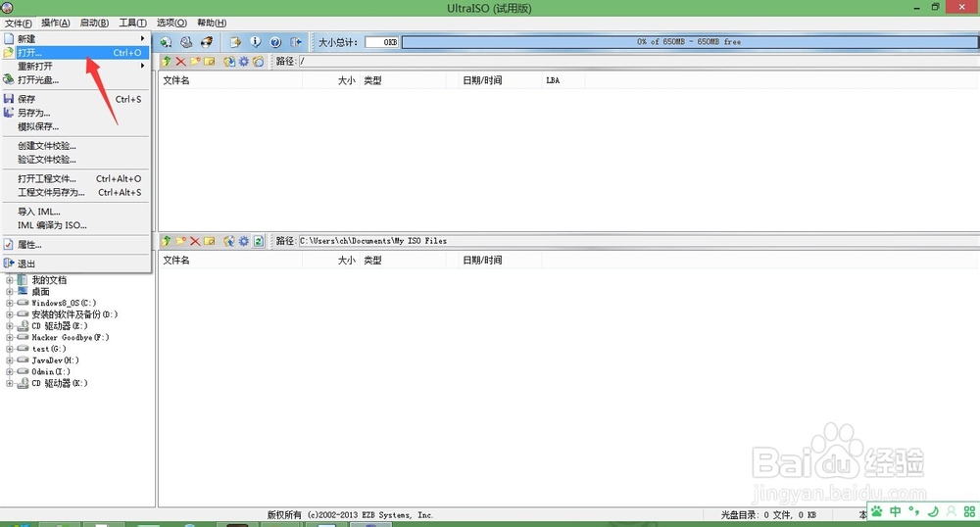Select 工程文件另存为... menu entry
Image resolution: width=980 pixels, height=527 pixels.
[75, 192]
